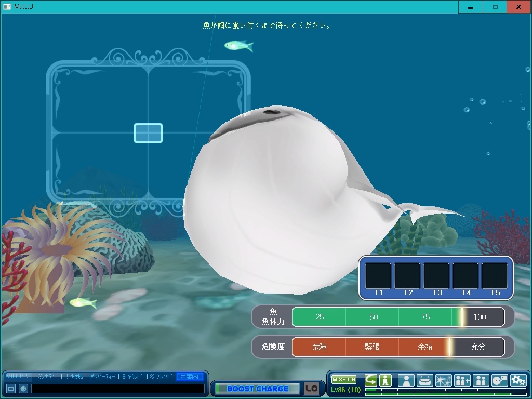532x399 pixels.
Task: Toggle the LO button beside Boost Charge
Action: pos(311,389)
